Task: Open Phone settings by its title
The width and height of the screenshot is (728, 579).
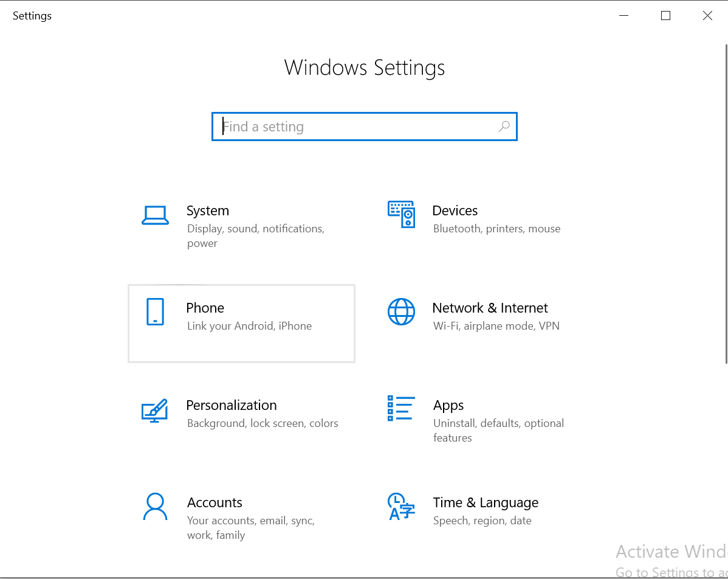Action: coord(205,308)
